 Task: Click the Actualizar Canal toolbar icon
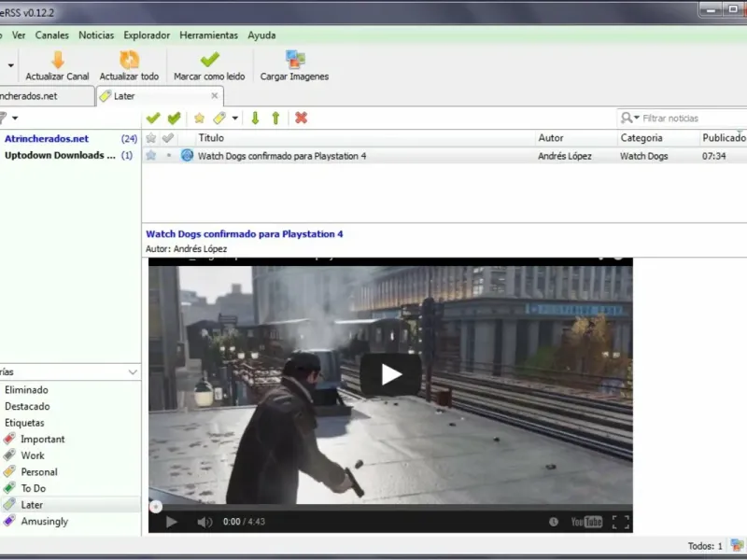point(58,60)
